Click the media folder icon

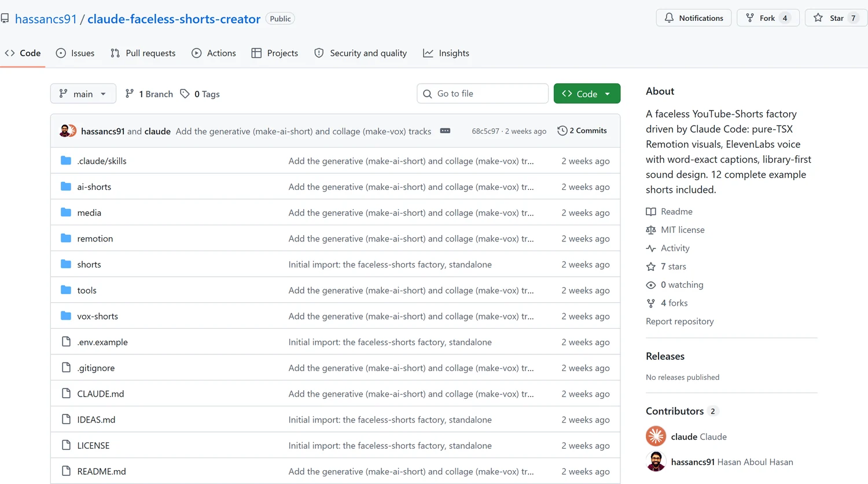tap(66, 212)
